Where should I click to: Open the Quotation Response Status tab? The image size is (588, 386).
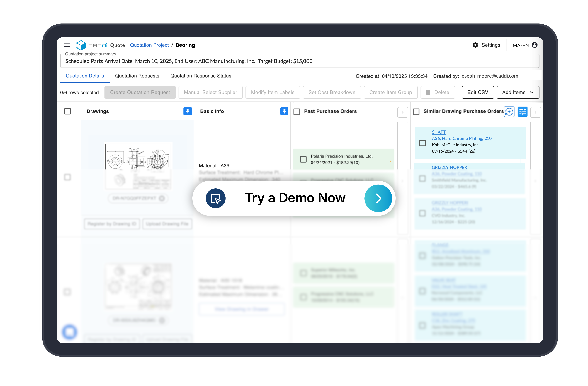201,76
